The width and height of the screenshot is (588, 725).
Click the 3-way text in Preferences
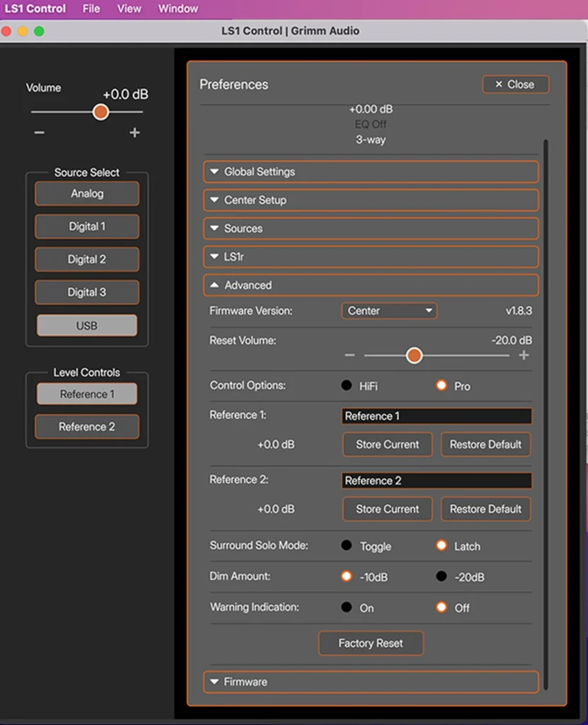click(x=371, y=139)
